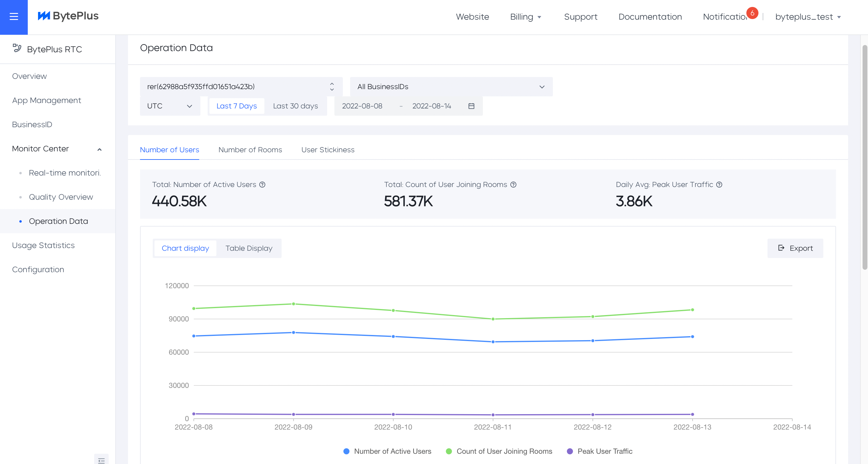Collapse the sidebar using the bottom icon
The height and width of the screenshot is (464, 868).
[101, 460]
